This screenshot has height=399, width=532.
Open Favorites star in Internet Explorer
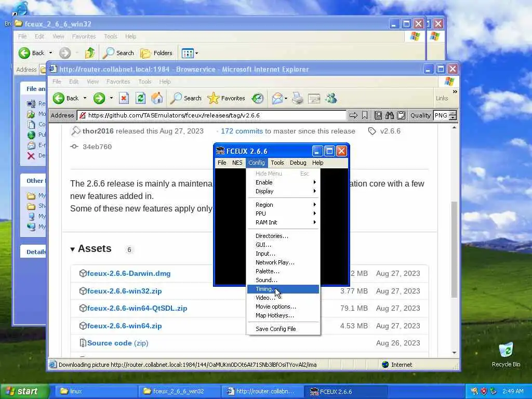tap(227, 98)
